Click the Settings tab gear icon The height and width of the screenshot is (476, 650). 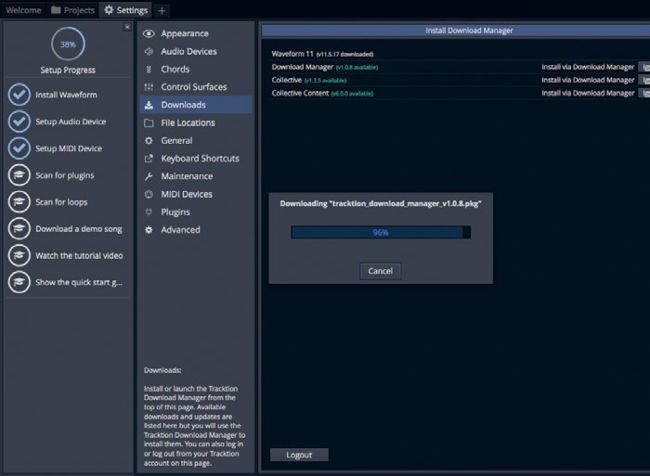109,10
